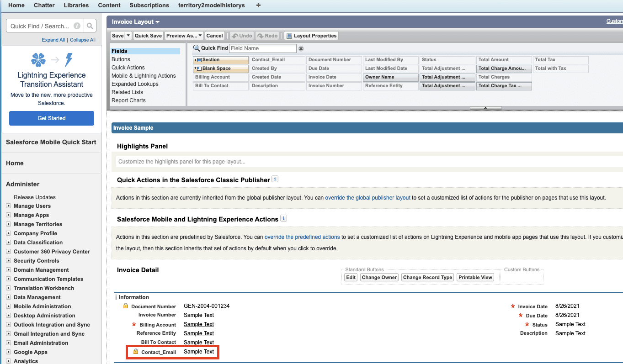Select Mobile & Lightning Actions palette category
Viewport: 623px width, 364px height.
pos(144,76)
